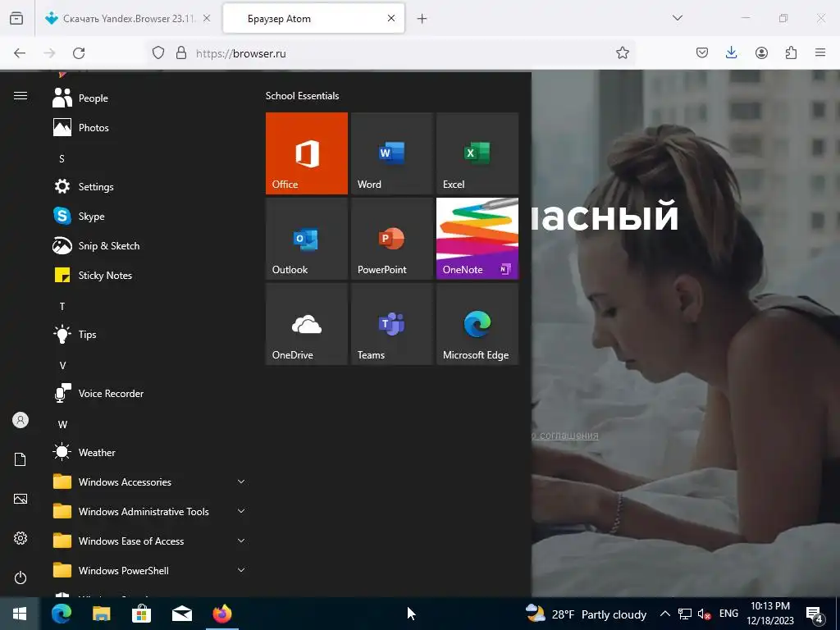
Task: Open the notification center
Action: [815, 614]
